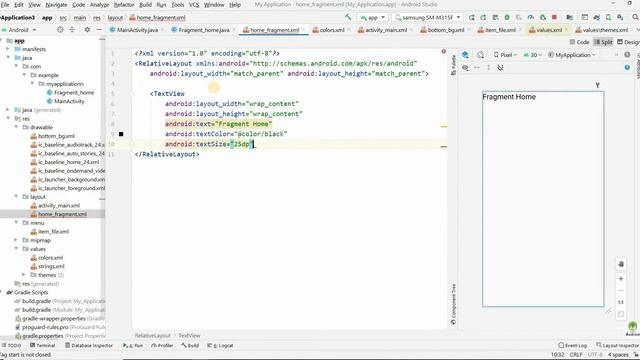Switch to activity_main.xml tab

(385, 30)
